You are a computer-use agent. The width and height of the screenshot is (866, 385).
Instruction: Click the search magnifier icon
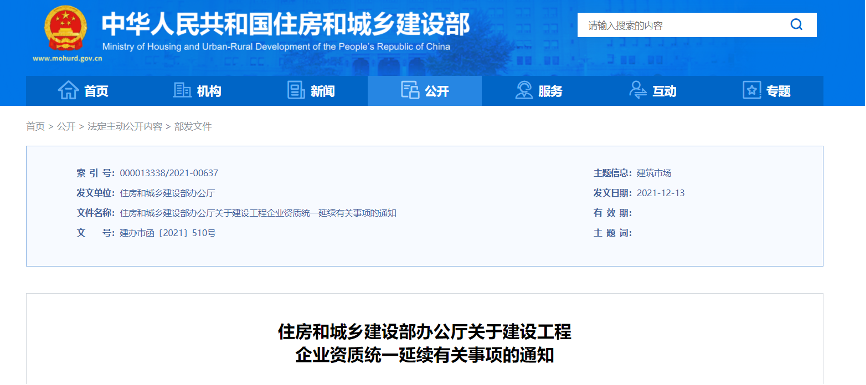click(x=796, y=25)
